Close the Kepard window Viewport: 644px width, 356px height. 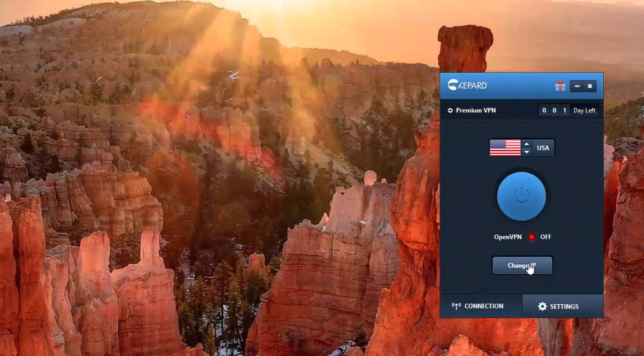[x=590, y=86]
